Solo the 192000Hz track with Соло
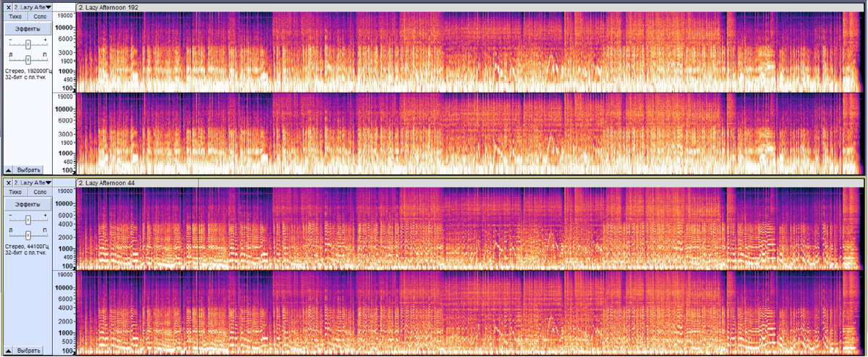The image size is (868, 357). click(x=40, y=16)
